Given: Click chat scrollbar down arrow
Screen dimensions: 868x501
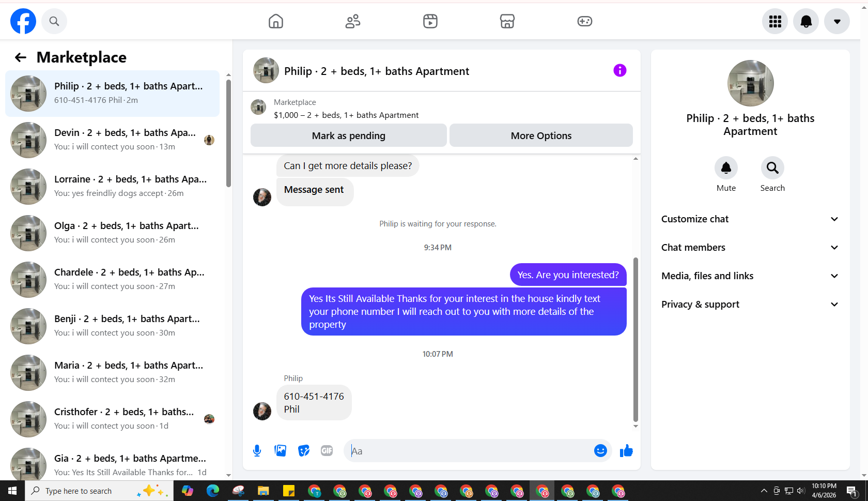Looking at the screenshot, I should coord(636,427).
